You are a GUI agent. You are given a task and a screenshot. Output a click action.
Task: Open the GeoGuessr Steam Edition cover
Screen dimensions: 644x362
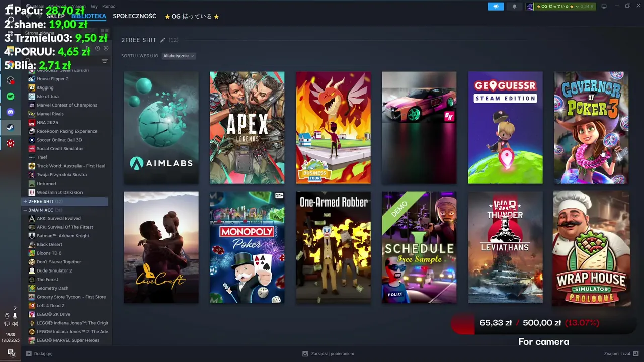point(505,128)
